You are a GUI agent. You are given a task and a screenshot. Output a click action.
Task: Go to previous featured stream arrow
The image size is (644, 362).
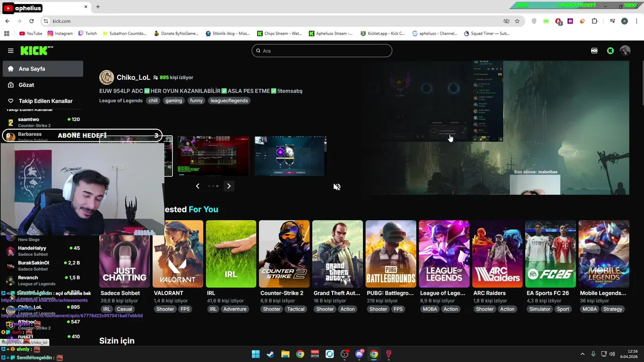[198, 186]
